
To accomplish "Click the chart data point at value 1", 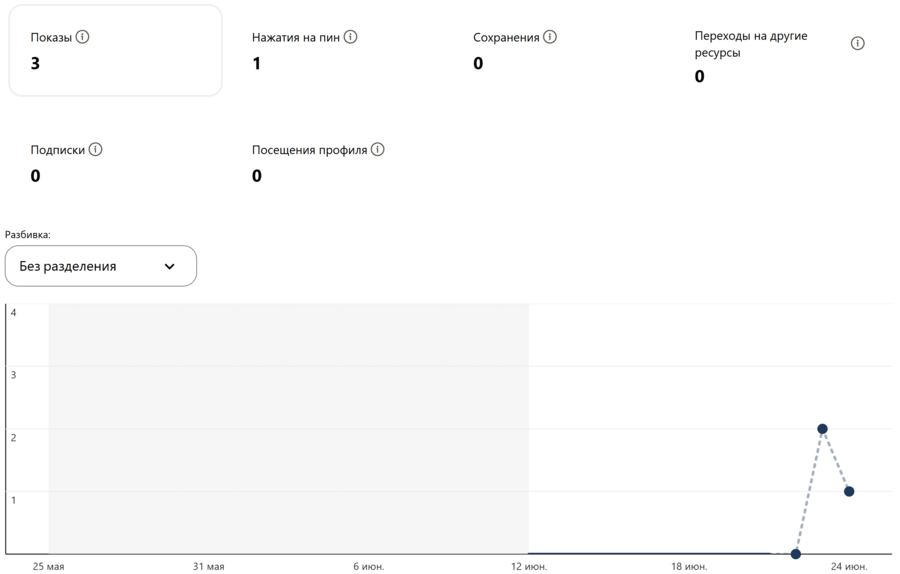I will tap(849, 491).
